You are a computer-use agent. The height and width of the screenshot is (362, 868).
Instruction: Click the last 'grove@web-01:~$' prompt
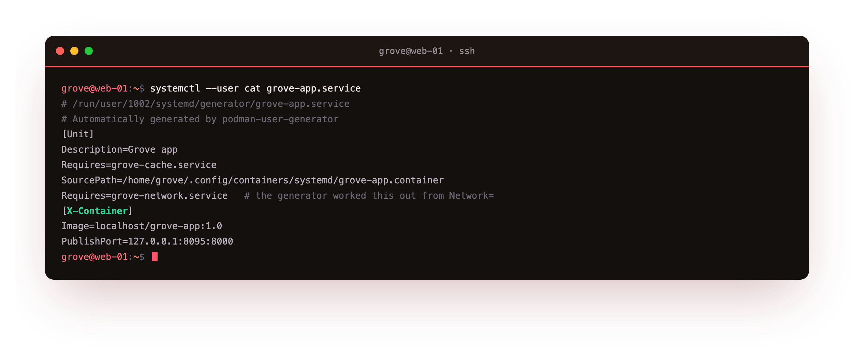coord(103,257)
